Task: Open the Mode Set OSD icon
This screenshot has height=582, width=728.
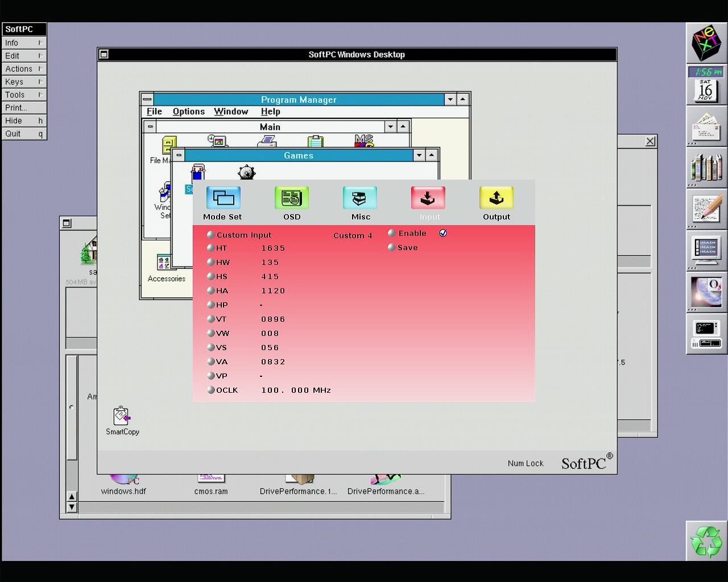Action: click(223, 198)
